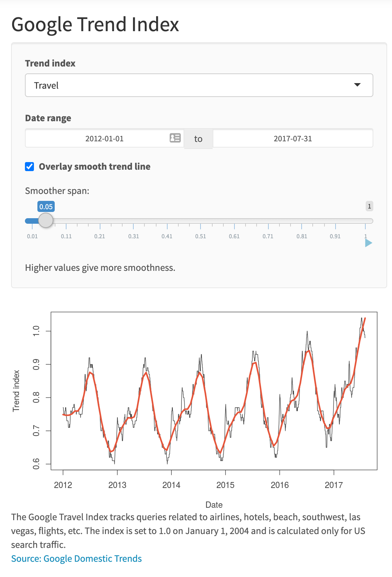Image resolution: width=392 pixels, height=577 pixels.
Task: Click the 2017 label on chart x-axis
Action: 333,485
